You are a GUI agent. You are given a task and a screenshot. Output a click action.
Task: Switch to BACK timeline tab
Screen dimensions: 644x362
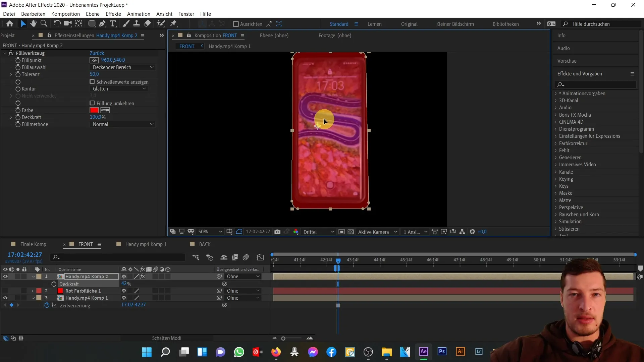tap(205, 244)
